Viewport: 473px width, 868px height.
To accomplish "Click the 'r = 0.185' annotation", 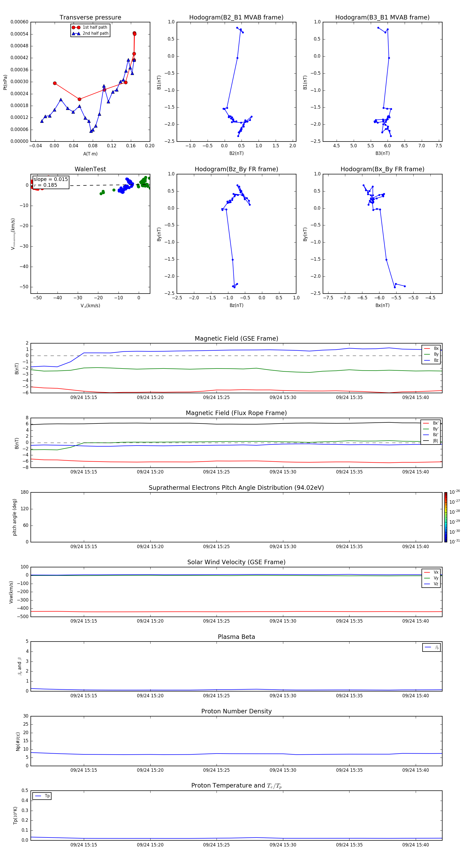I will [45, 185].
